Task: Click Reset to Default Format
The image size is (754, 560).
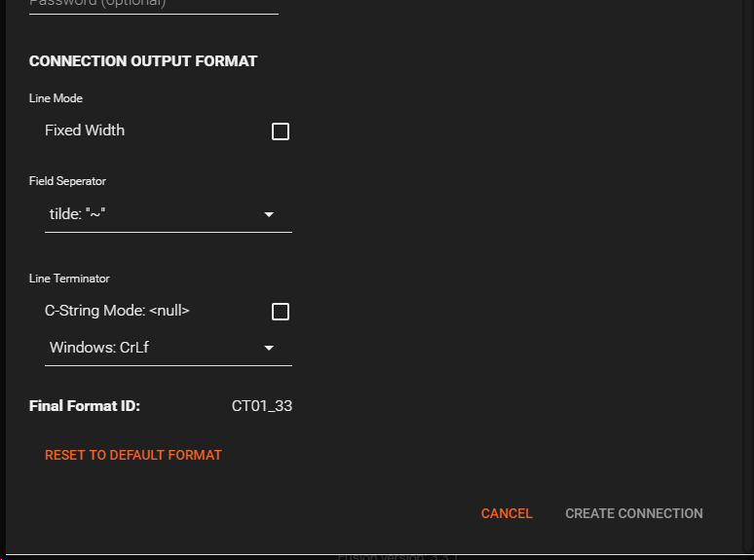Action: click(133, 455)
